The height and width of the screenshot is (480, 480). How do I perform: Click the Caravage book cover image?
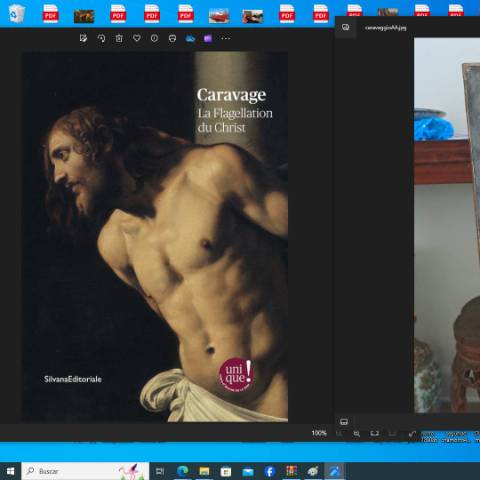click(155, 237)
